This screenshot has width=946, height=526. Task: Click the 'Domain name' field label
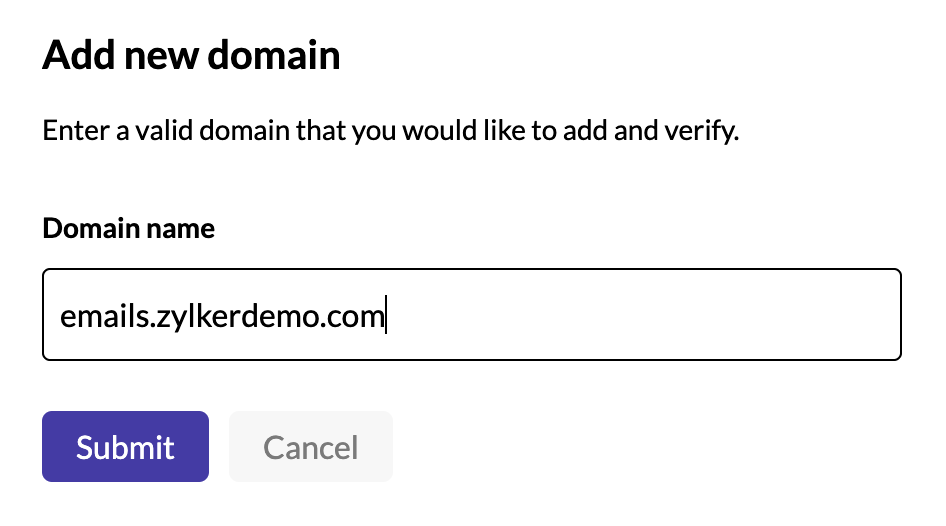pos(129,228)
